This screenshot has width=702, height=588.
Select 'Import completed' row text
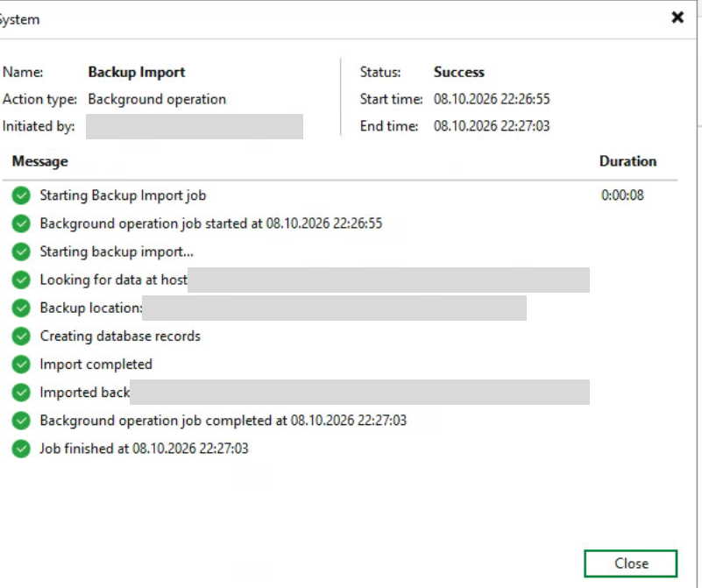point(96,365)
